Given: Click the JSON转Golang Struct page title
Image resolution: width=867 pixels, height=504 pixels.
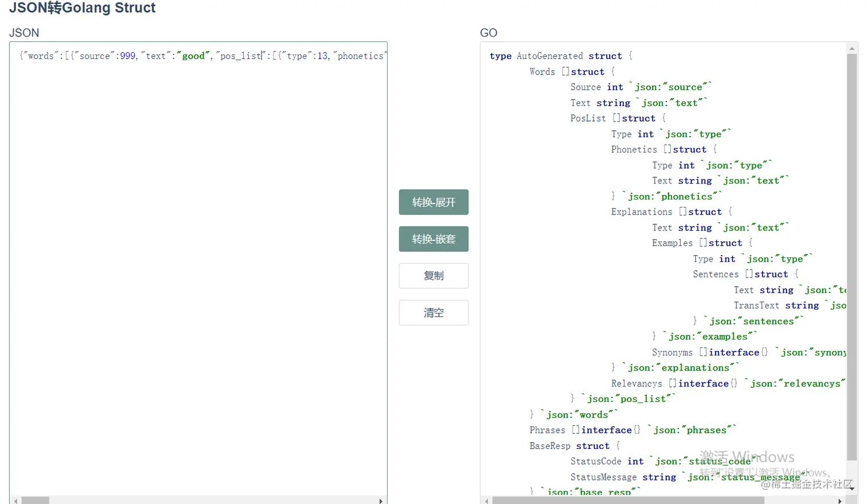Looking at the screenshot, I should click(x=82, y=8).
